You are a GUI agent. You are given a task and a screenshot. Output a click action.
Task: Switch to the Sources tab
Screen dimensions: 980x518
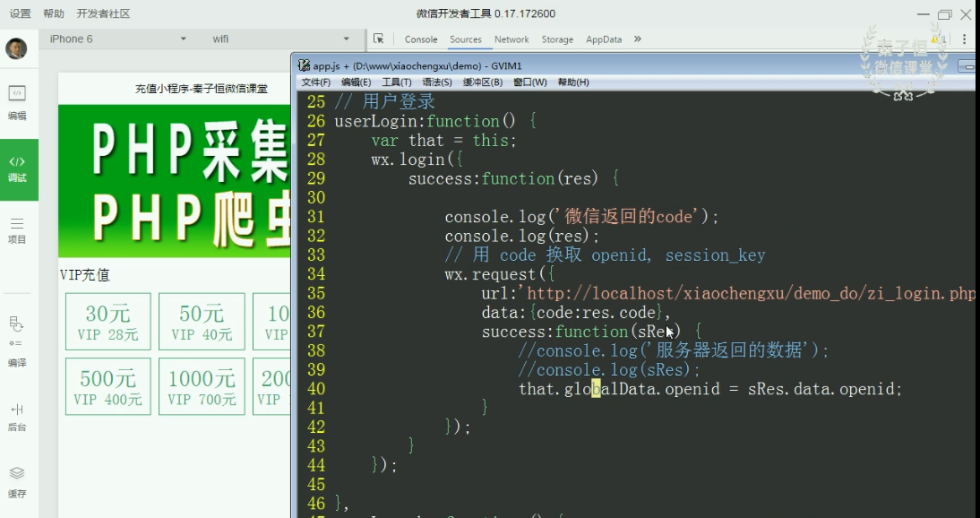pyautogui.click(x=466, y=39)
